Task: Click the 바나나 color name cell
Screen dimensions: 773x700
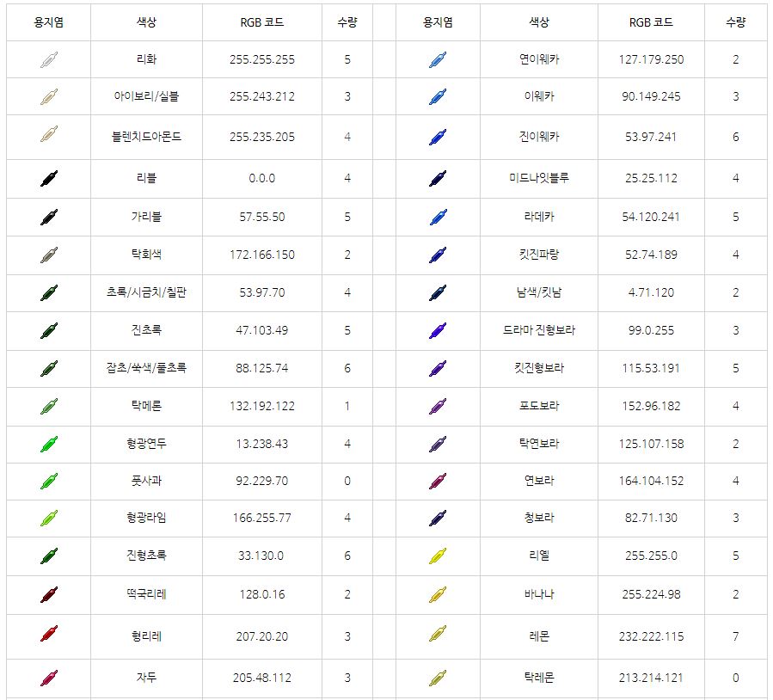Action: [539, 594]
